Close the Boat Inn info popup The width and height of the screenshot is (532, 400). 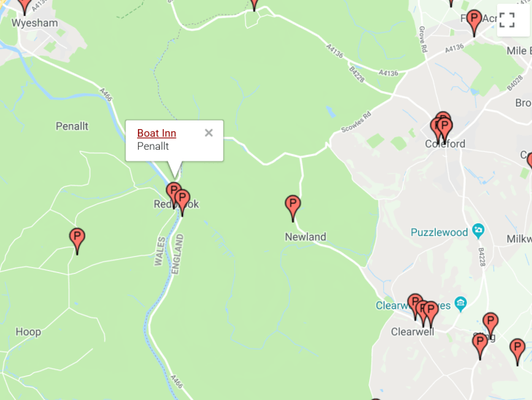[209, 133]
